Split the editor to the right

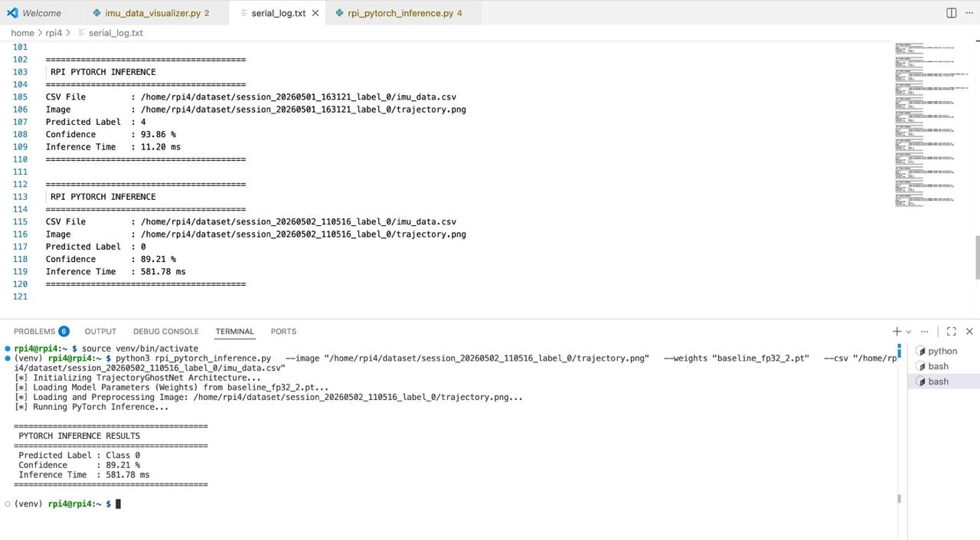[x=951, y=13]
